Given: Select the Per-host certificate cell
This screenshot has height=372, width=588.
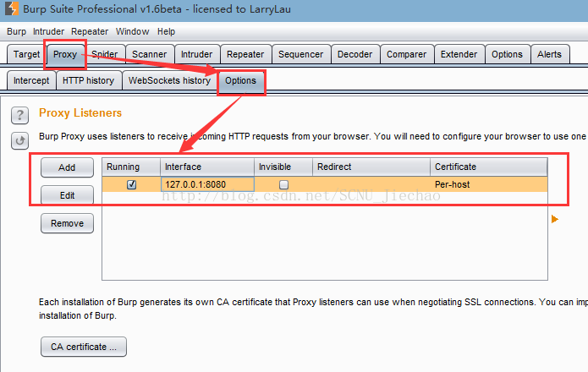Looking at the screenshot, I should point(489,184).
